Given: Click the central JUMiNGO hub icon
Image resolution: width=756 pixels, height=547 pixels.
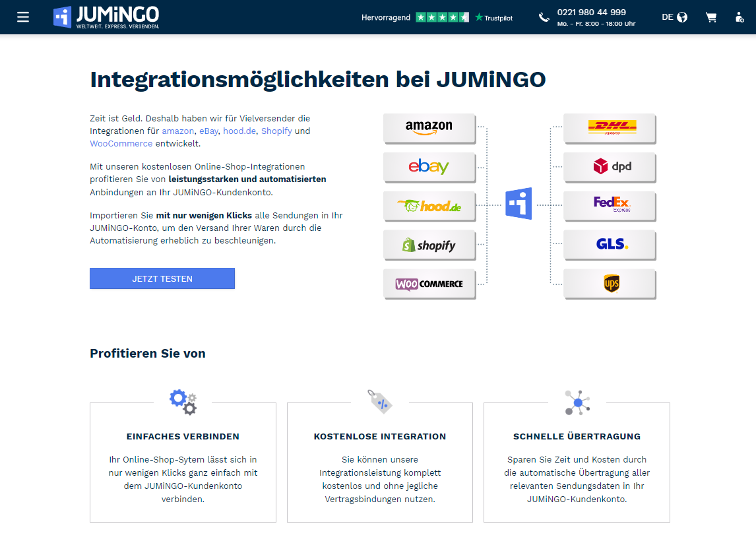Looking at the screenshot, I should (x=519, y=203).
